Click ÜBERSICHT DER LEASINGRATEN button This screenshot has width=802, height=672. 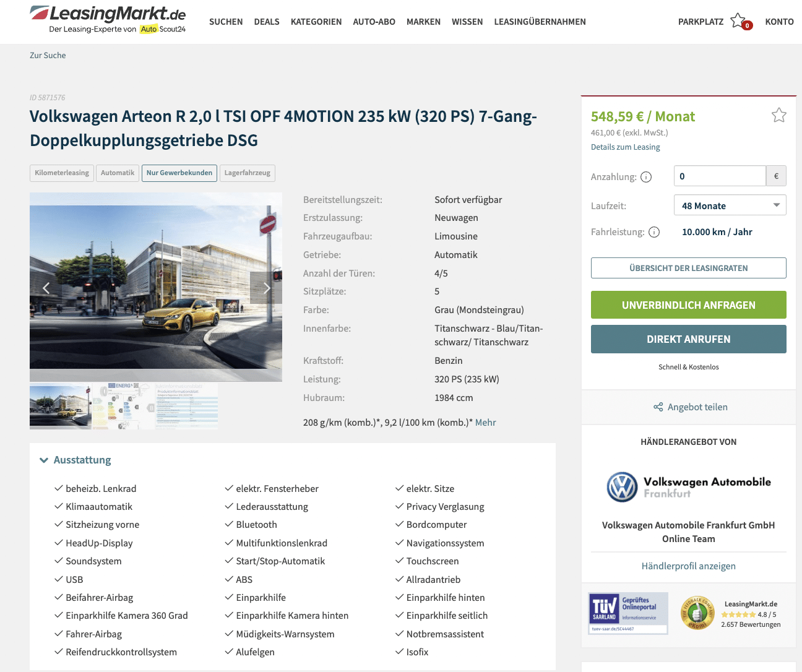click(x=689, y=268)
